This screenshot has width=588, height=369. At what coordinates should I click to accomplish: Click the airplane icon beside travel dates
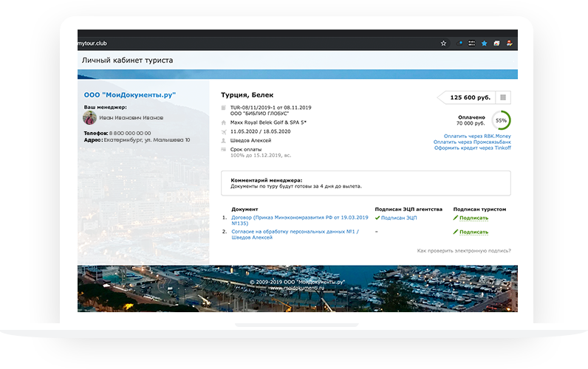pos(224,131)
